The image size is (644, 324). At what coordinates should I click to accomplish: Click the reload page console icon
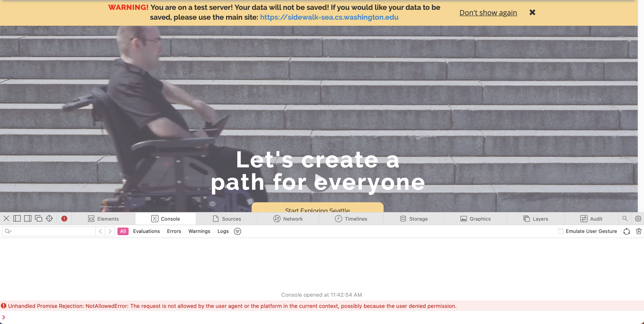(627, 231)
